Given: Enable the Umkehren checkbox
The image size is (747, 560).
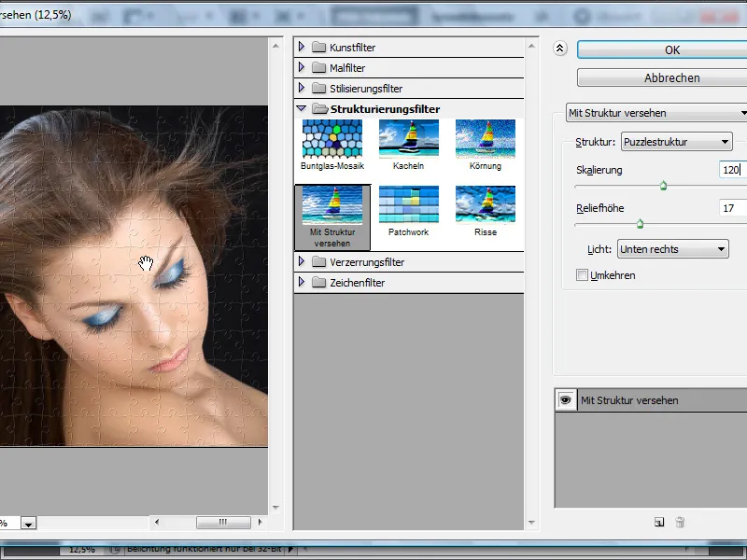Looking at the screenshot, I should 582,274.
